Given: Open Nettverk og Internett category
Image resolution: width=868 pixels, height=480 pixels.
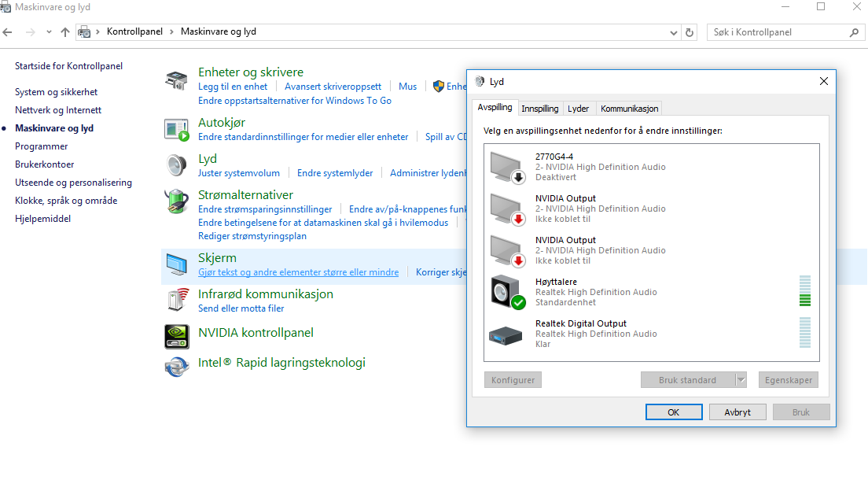Looking at the screenshot, I should pyautogui.click(x=58, y=110).
